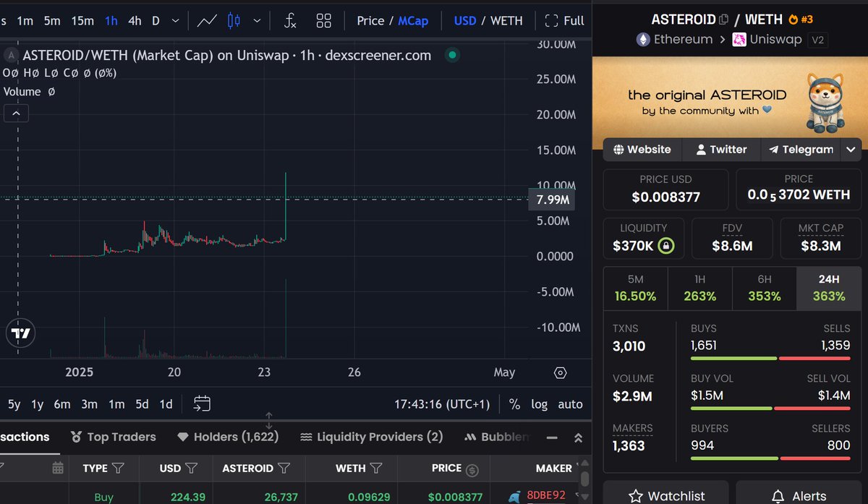
Task: Expand more social links chevron
Action: tap(851, 150)
